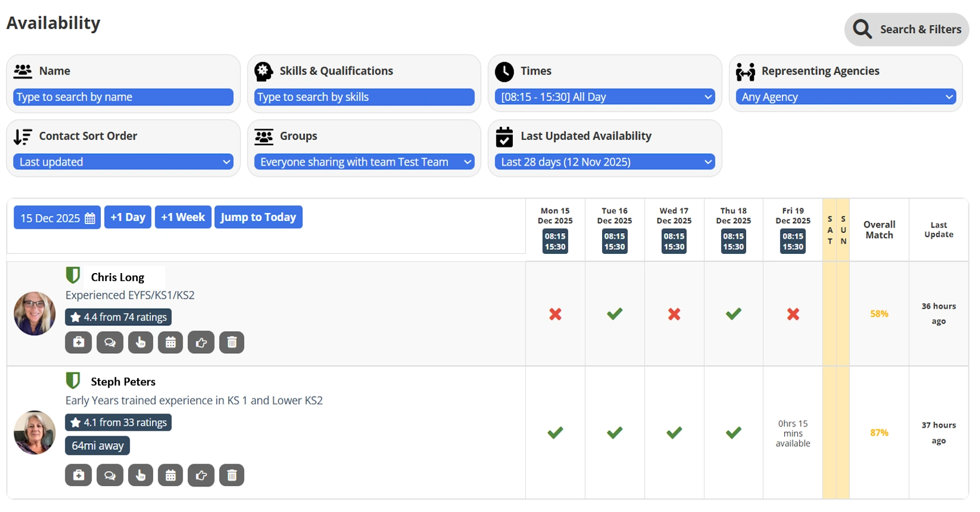
Task: Open chat messages with Chris Long
Action: point(110,342)
